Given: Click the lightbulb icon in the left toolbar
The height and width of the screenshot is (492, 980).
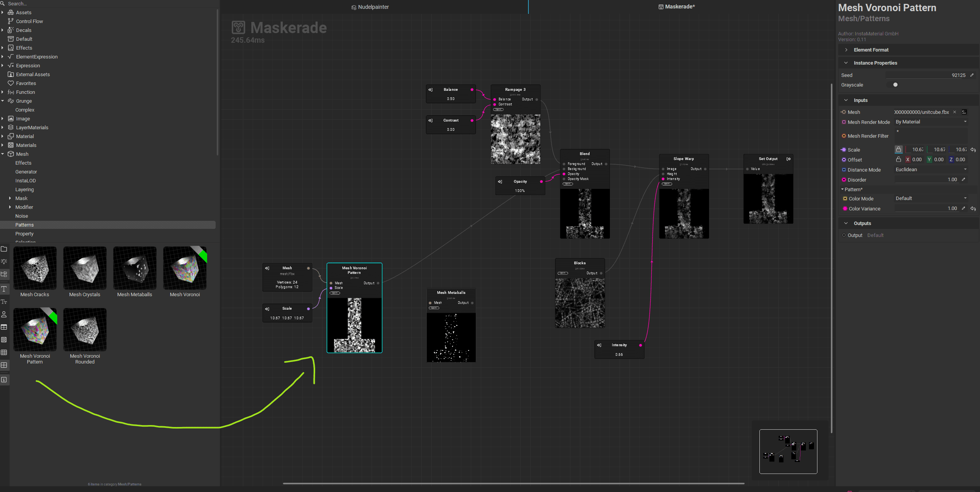Looking at the screenshot, I should pos(4,261).
